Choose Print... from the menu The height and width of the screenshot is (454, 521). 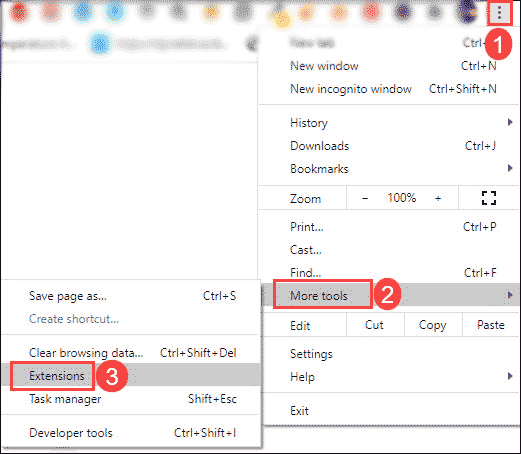tap(389, 227)
